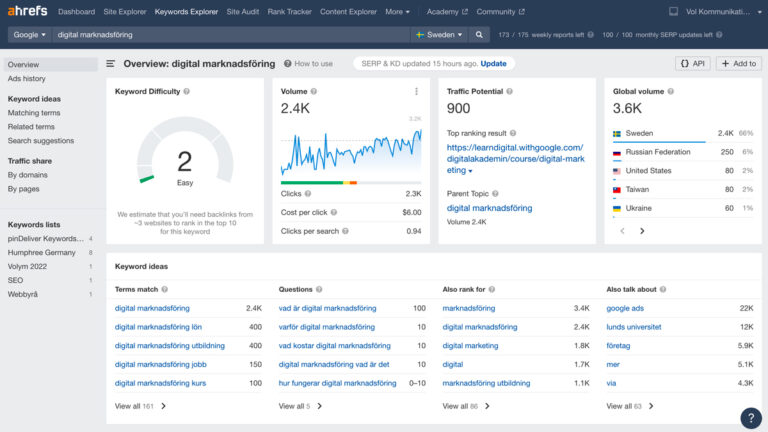Click the Clicks per search info icon
Viewport: 768px width, 432px height.
pyautogui.click(x=345, y=231)
